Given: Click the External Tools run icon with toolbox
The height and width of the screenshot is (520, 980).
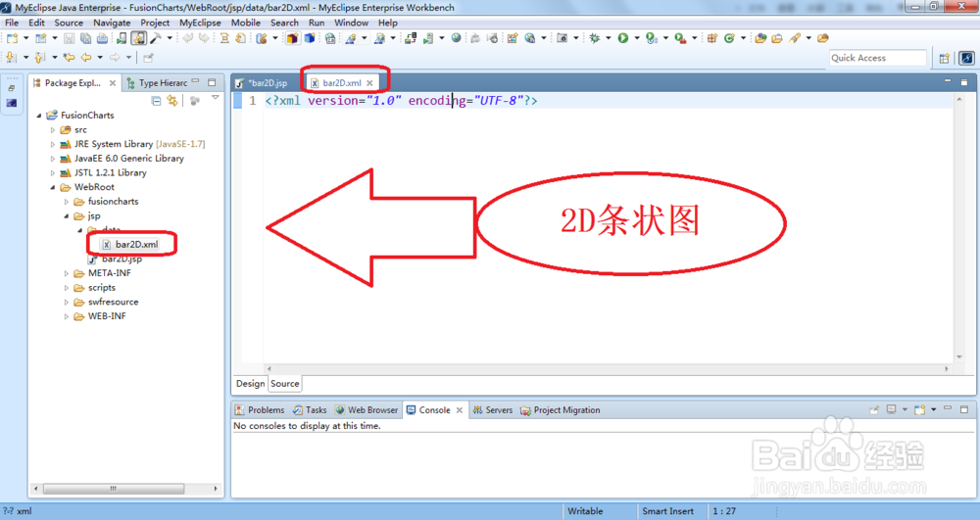Looking at the screenshot, I should coord(680,38).
